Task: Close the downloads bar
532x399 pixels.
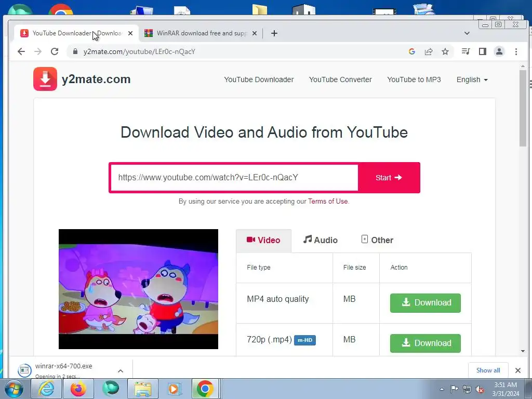Action: point(518,370)
